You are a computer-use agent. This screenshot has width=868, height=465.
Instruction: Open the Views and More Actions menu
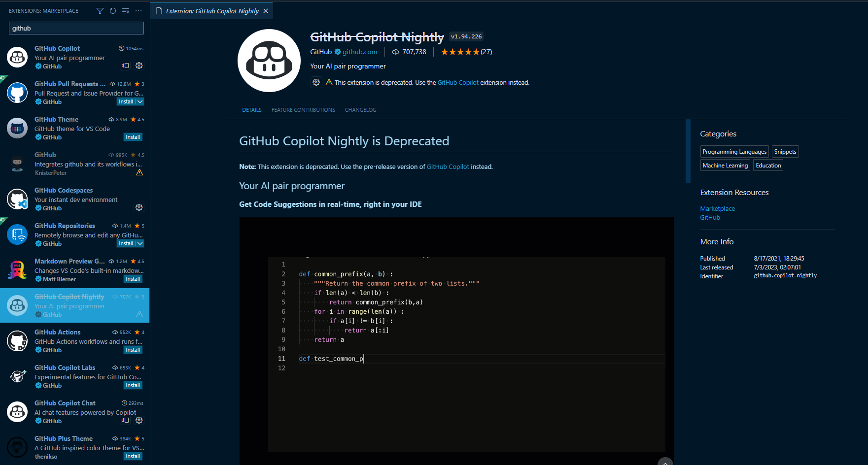point(139,11)
